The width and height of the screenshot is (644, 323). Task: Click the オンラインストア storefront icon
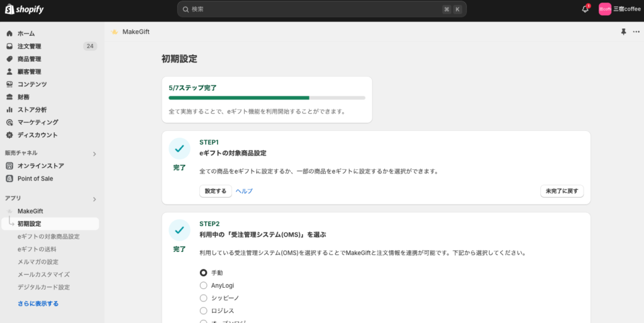point(9,166)
